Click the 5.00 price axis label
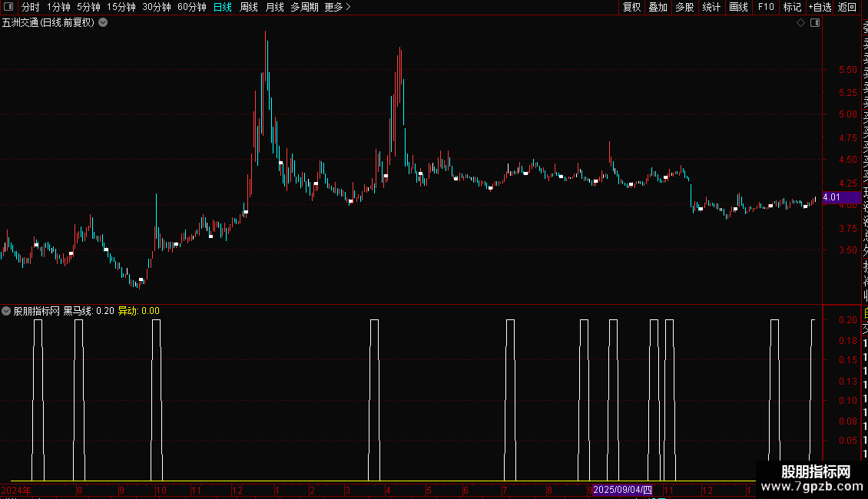Image resolution: width=868 pixels, height=499 pixels. point(847,114)
